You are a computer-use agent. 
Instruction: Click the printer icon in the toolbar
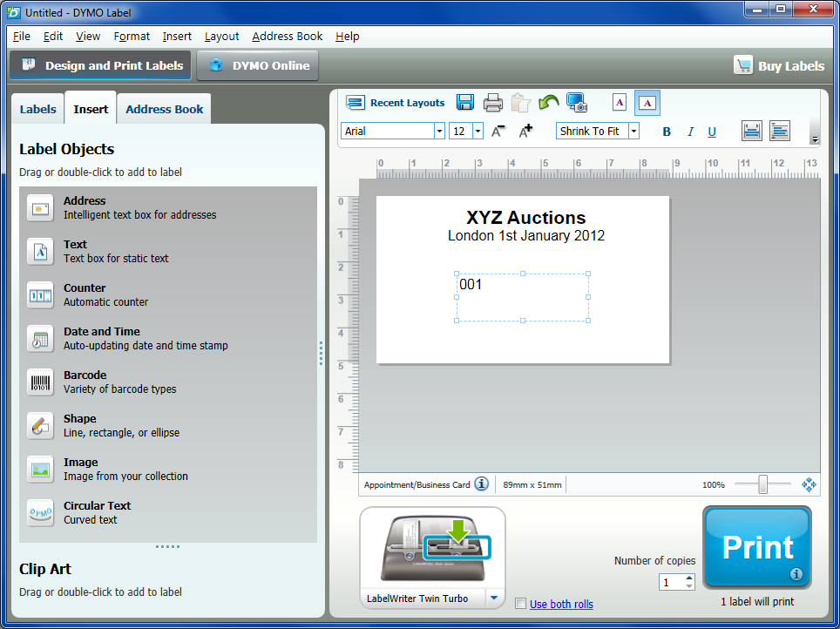coord(493,102)
